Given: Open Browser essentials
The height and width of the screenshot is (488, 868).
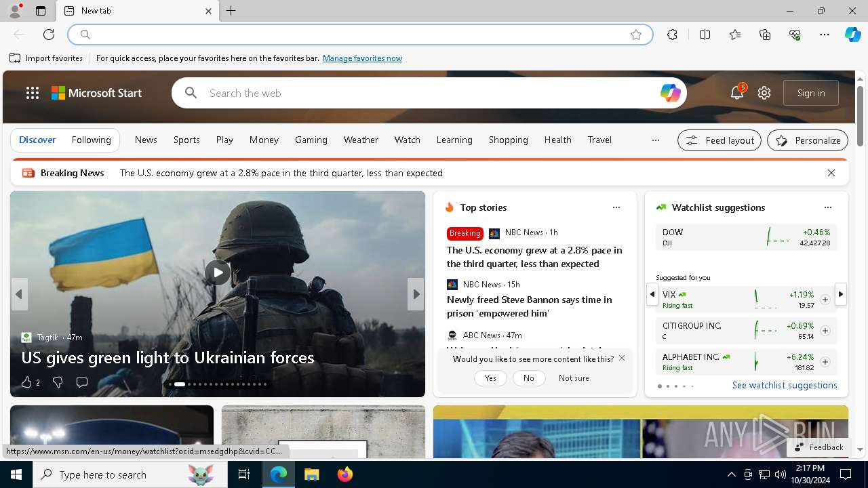Looking at the screenshot, I should point(795,35).
